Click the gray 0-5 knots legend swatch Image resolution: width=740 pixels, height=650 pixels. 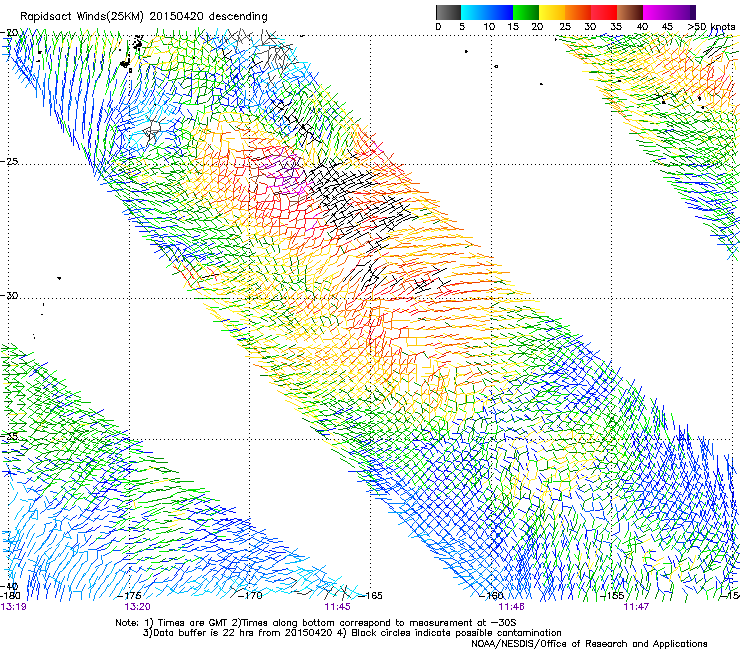pyautogui.click(x=448, y=12)
